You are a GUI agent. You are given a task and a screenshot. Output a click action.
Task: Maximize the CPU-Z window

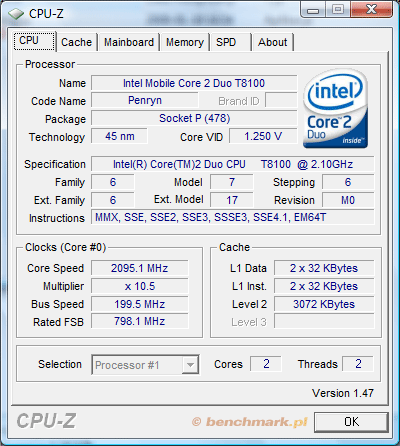(337, 10)
